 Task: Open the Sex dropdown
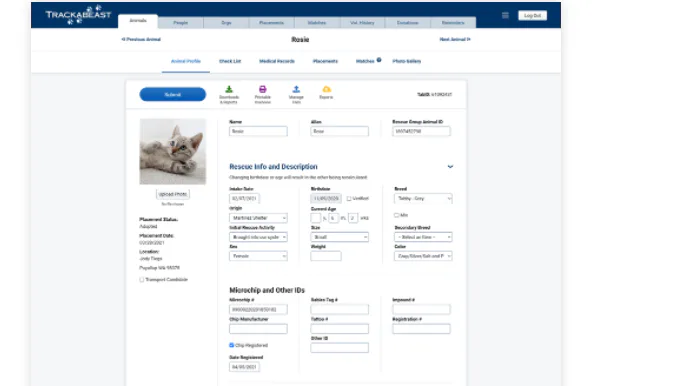tap(258, 256)
